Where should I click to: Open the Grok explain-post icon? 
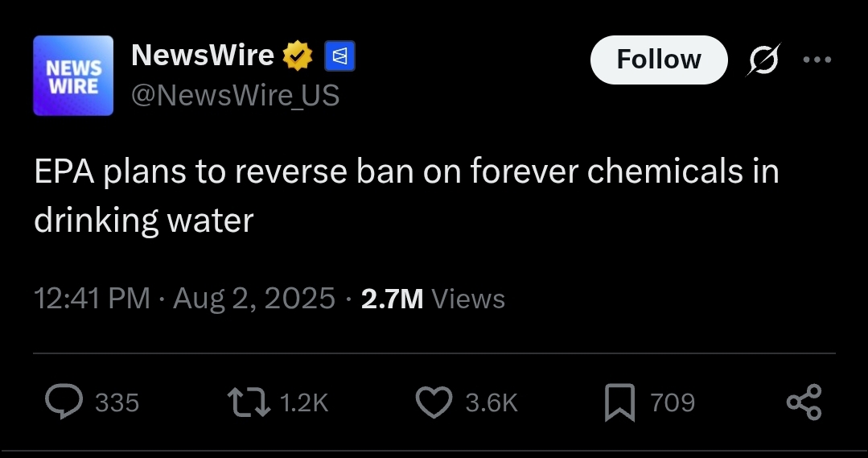(x=764, y=59)
